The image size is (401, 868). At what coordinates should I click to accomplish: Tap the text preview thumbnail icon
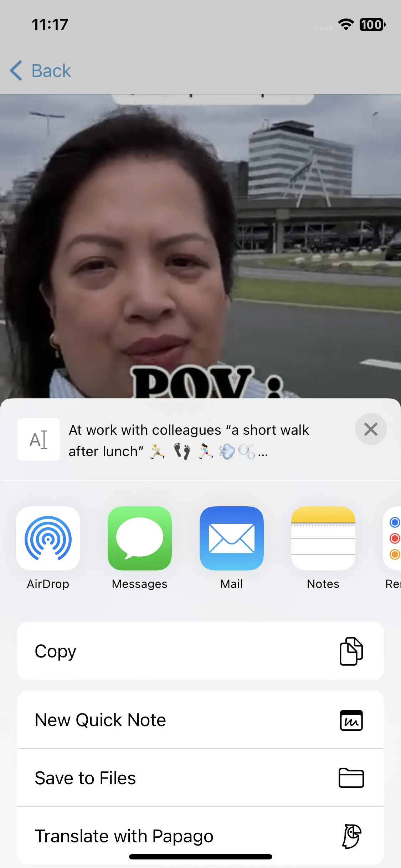[38, 439]
